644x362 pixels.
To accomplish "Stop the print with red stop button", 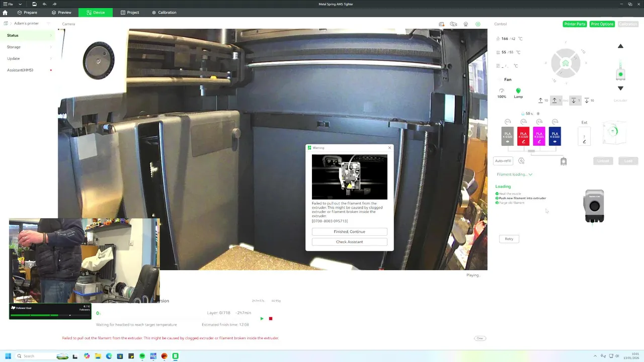I will point(271,319).
